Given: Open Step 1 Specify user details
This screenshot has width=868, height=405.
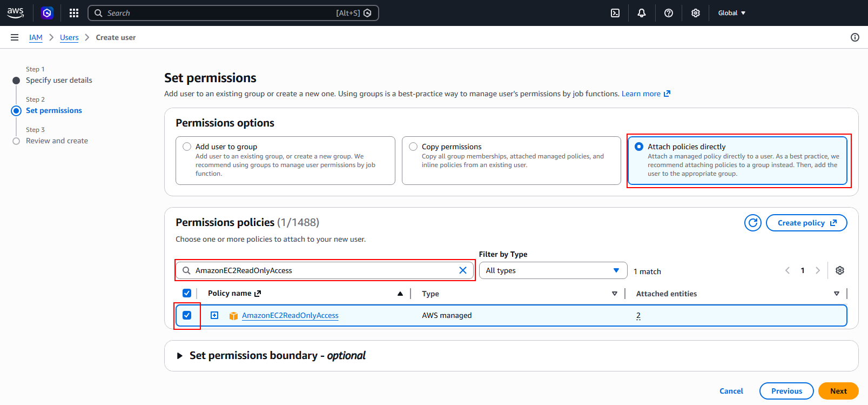Looking at the screenshot, I should click(x=59, y=80).
